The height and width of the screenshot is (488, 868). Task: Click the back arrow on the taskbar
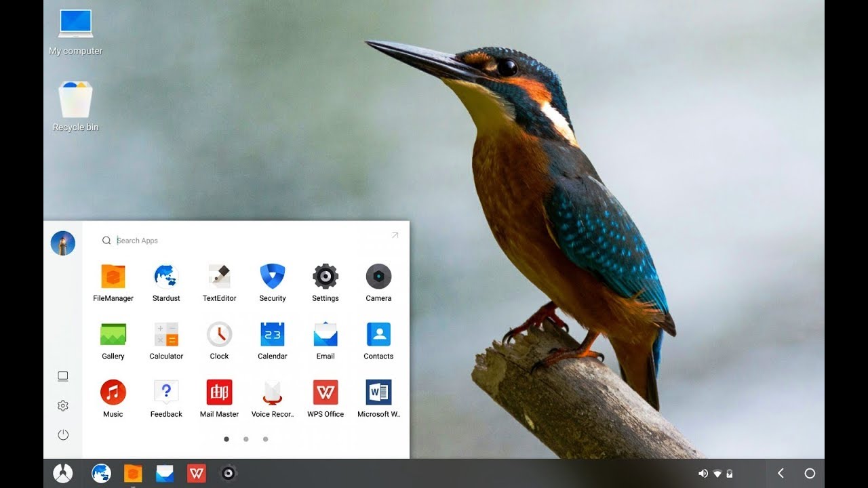[x=781, y=473]
